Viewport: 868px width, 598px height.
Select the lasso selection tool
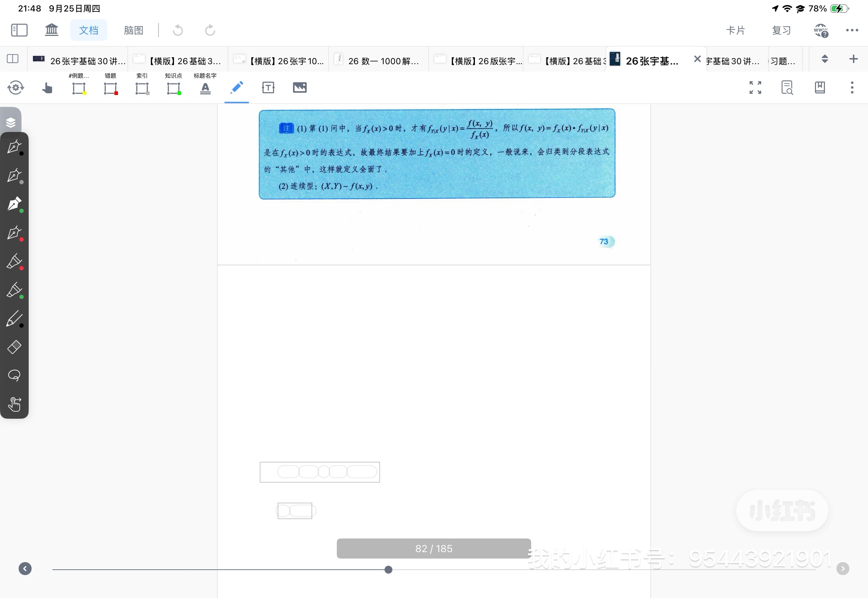[15, 375]
